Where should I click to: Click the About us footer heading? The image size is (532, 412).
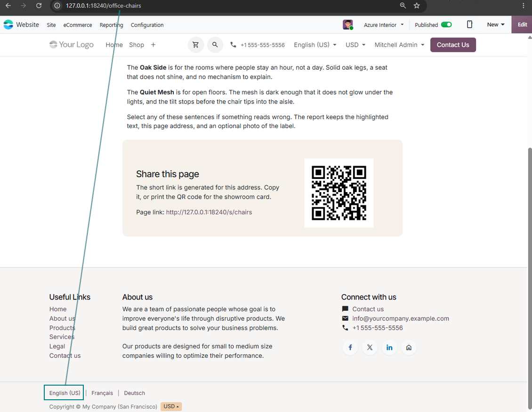pos(137,297)
